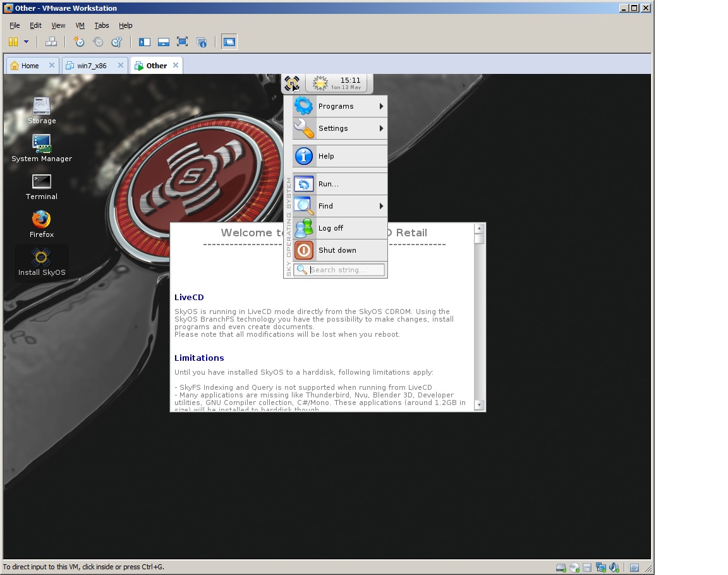728x575 pixels.
Task: Pause the virtual machine with the suspend button
Action: 13,42
